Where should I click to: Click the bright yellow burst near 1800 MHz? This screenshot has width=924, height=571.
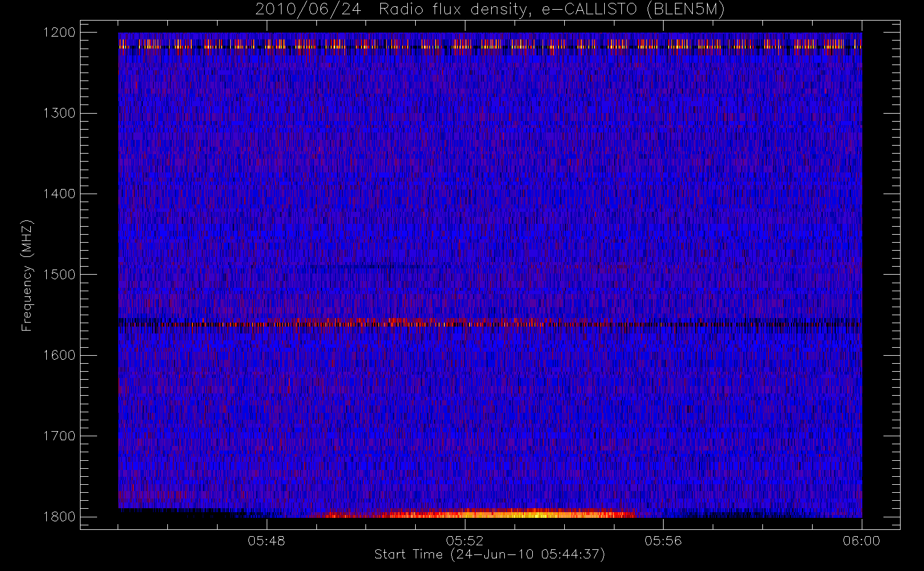click(474, 514)
